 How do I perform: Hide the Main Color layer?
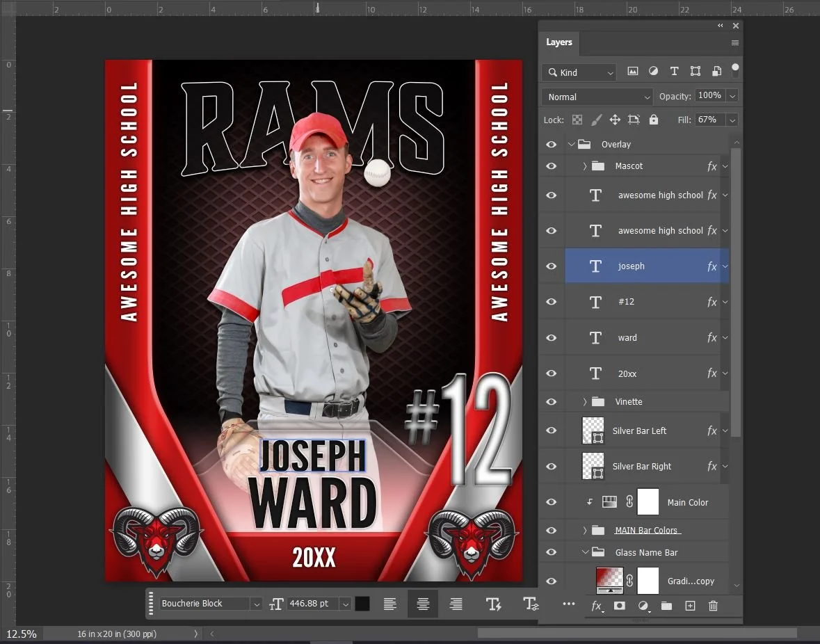[x=552, y=502]
